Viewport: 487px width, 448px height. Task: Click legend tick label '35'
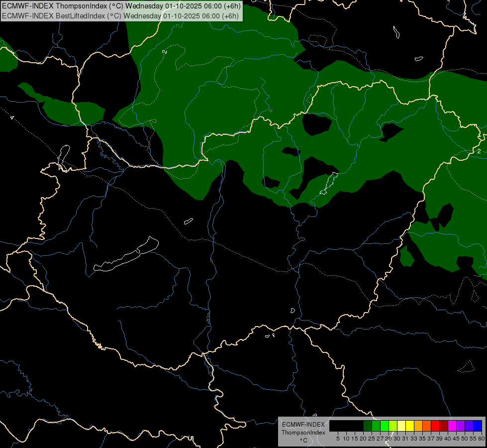click(x=422, y=439)
